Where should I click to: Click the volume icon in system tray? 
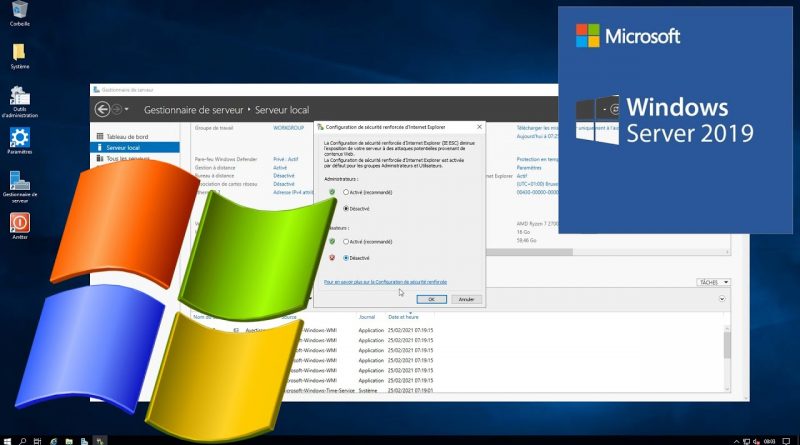[756, 441]
